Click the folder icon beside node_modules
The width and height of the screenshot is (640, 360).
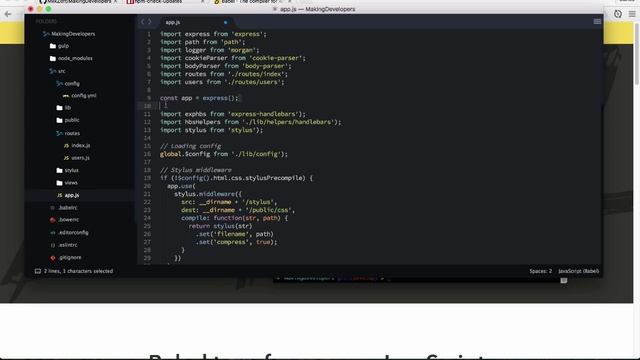tap(53, 58)
